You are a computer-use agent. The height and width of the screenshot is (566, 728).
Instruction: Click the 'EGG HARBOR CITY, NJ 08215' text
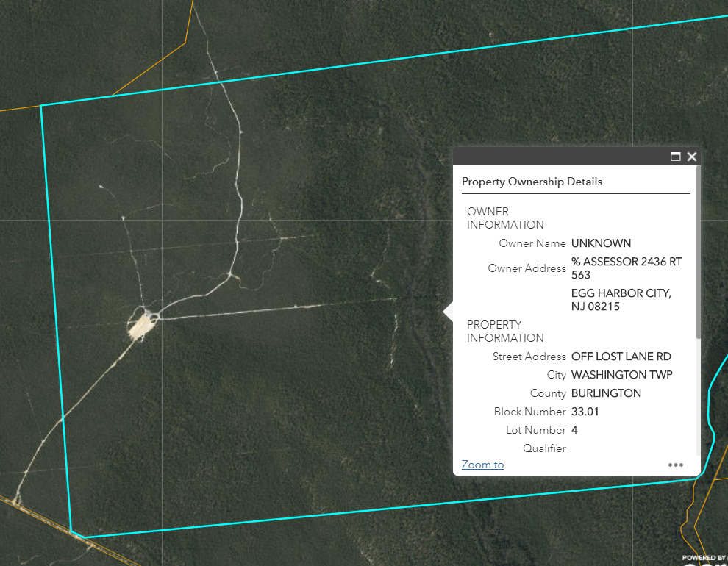(621, 300)
